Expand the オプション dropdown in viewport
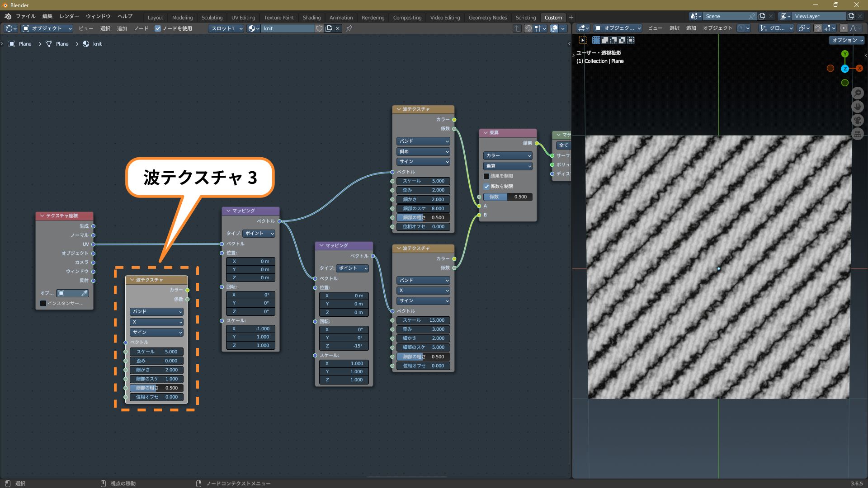Viewport: 868px width, 488px height. (x=847, y=40)
